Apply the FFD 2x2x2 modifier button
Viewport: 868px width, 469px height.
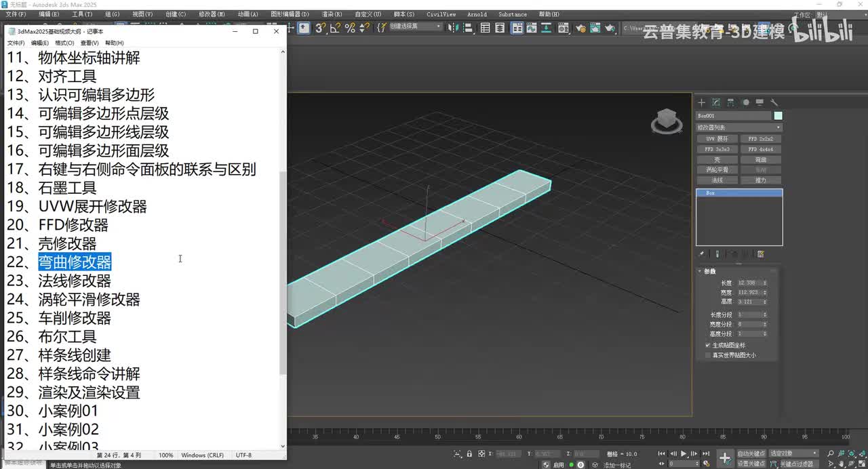[761, 139]
